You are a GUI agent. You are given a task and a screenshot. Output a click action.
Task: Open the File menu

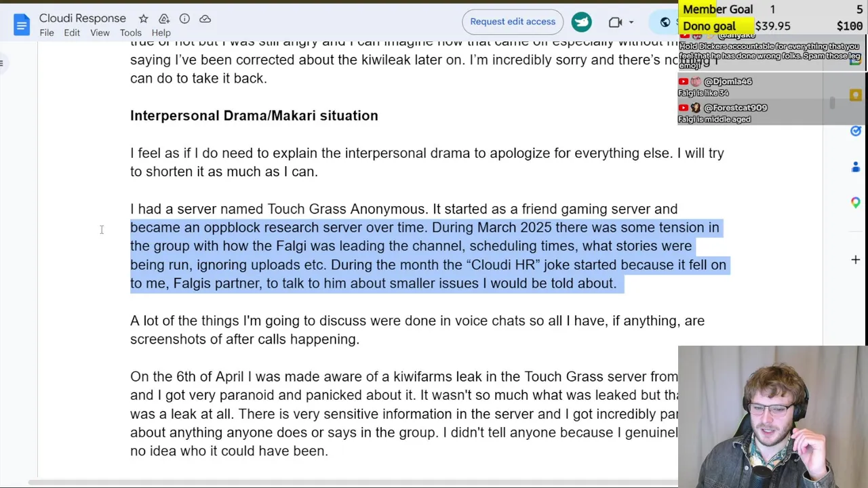[47, 33]
